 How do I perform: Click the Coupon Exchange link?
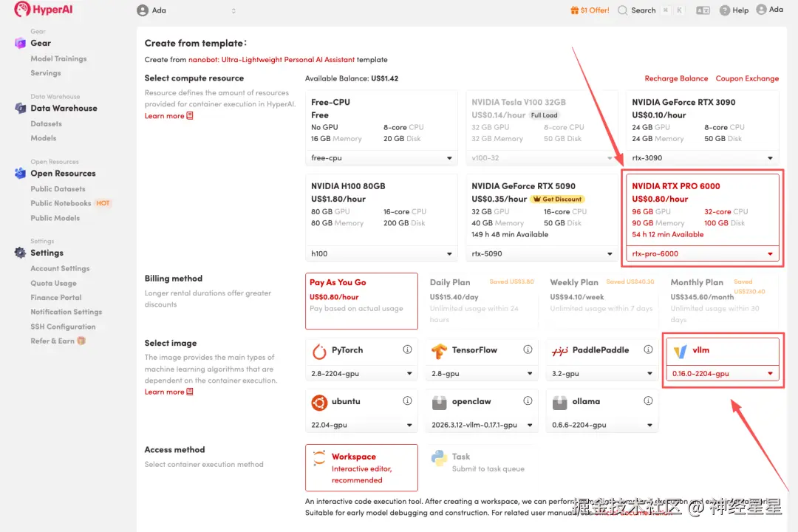747,78
